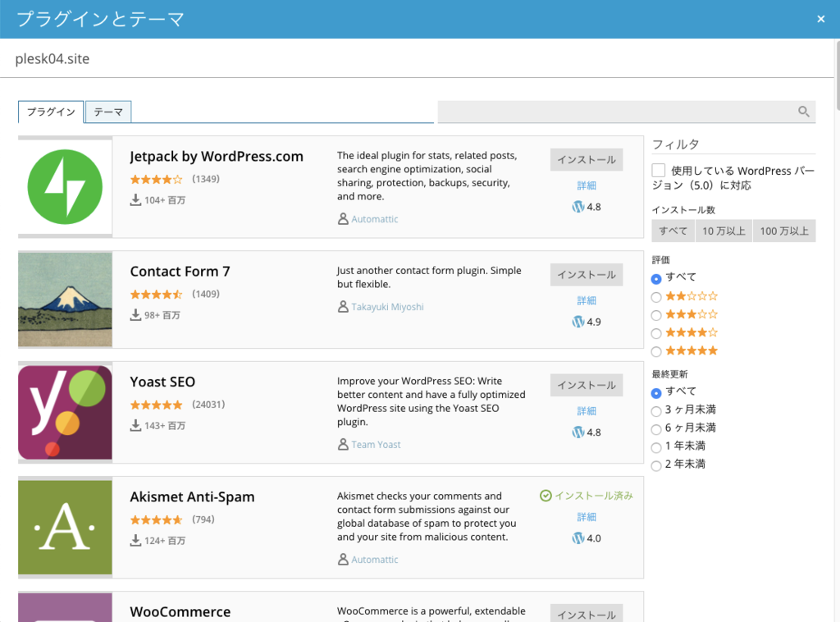Click the green installed checkmark icon for Akismet
The height and width of the screenshot is (622, 840).
pos(546,496)
